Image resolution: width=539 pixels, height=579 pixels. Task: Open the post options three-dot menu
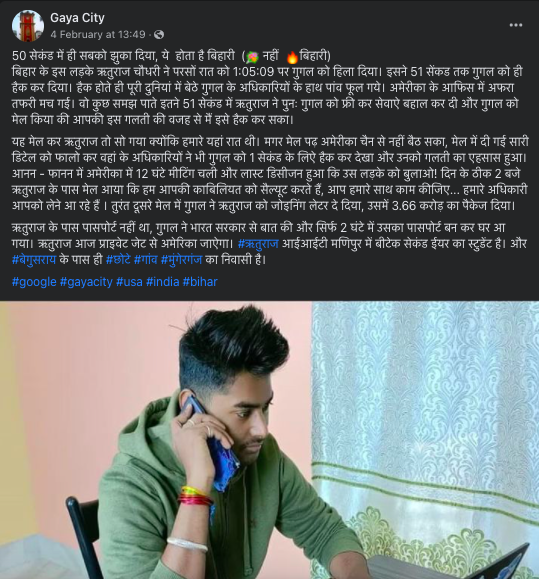click(516, 25)
